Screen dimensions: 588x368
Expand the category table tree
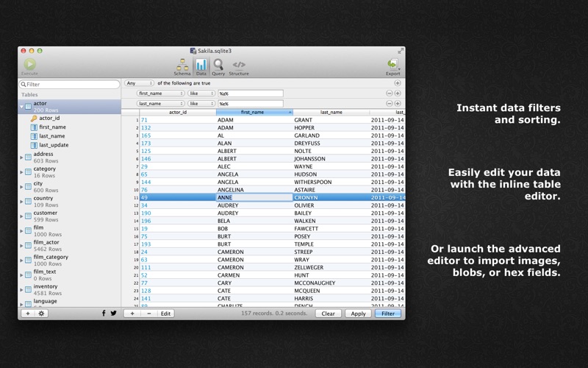click(x=21, y=172)
